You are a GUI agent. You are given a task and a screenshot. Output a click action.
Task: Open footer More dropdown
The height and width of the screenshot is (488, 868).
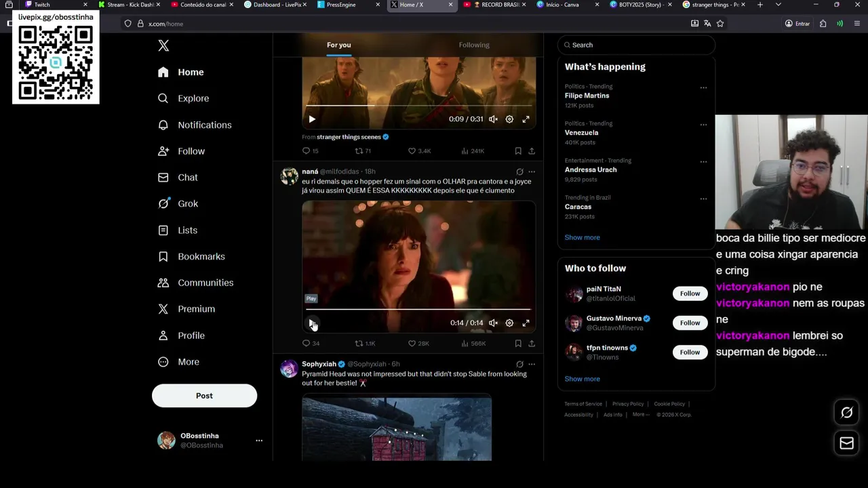point(641,415)
